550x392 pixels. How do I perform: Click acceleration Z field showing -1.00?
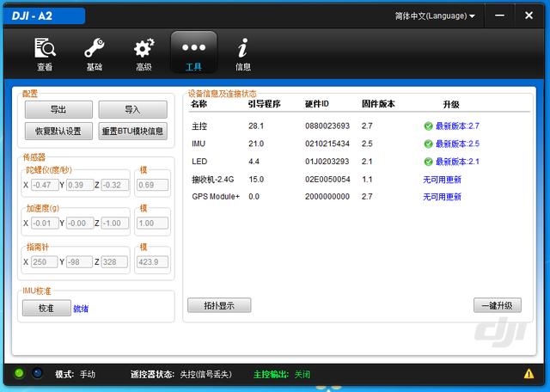point(115,224)
